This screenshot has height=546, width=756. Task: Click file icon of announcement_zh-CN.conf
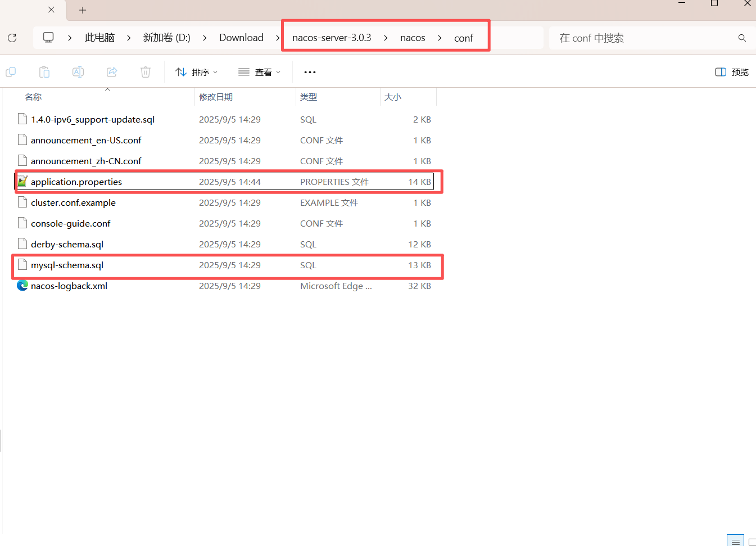pos(22,161)
